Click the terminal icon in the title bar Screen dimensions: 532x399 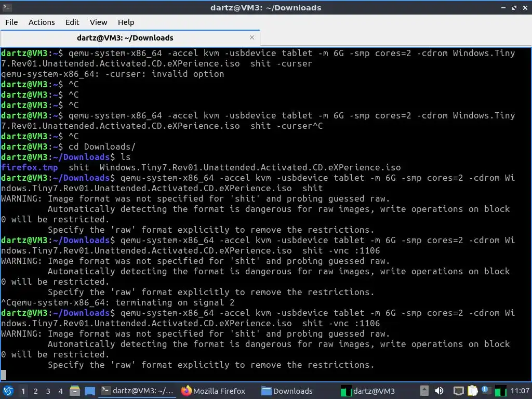[7, 7]
